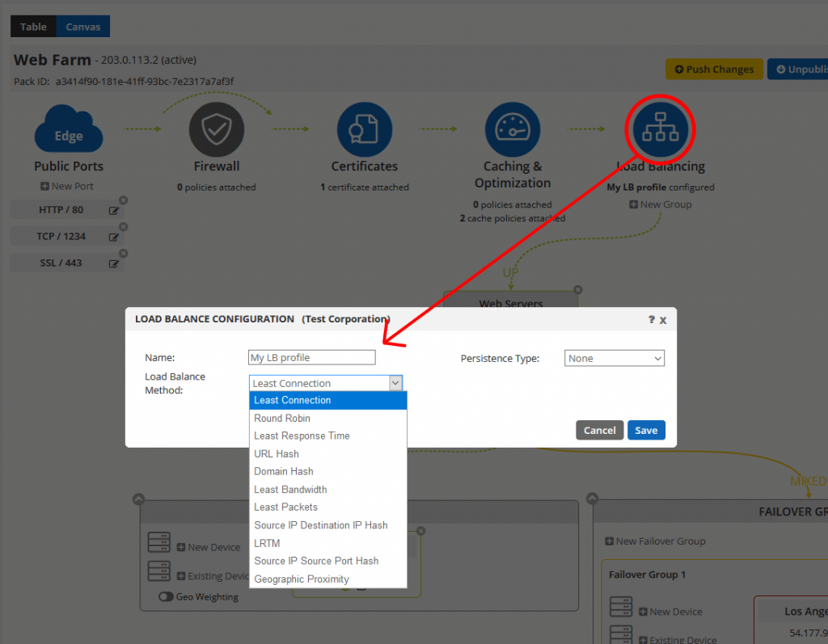Screen dimensions: 828x644
Task: Open help via the question mark icon
Action: [x=651, y=319]
